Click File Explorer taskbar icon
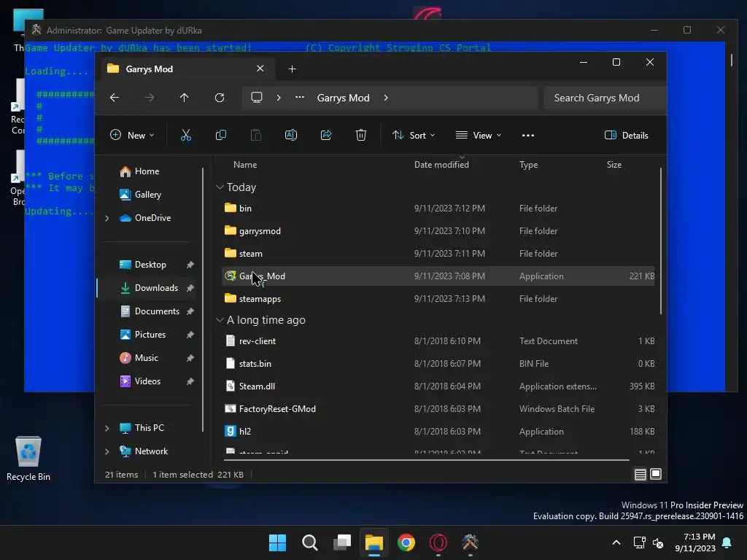The height and width of the screenshot is (560, 747). [x=374, y=542]
